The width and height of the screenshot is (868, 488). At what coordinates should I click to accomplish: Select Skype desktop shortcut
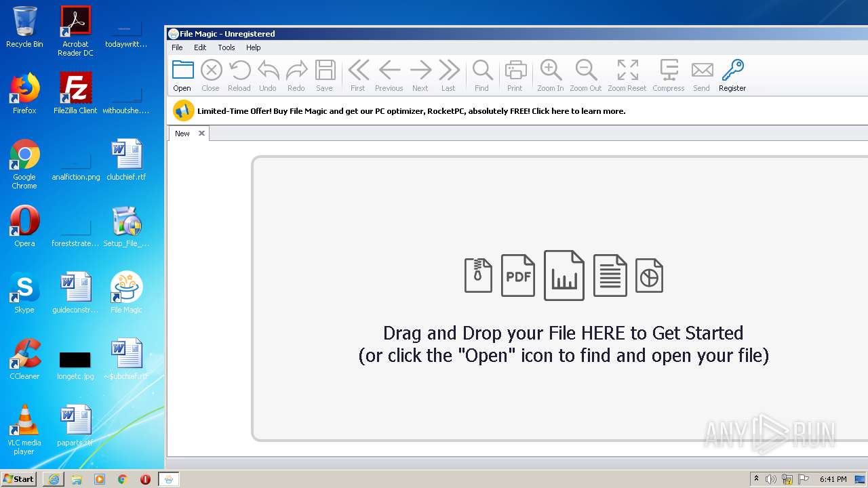pyautogui.click(x=24, y=293)
